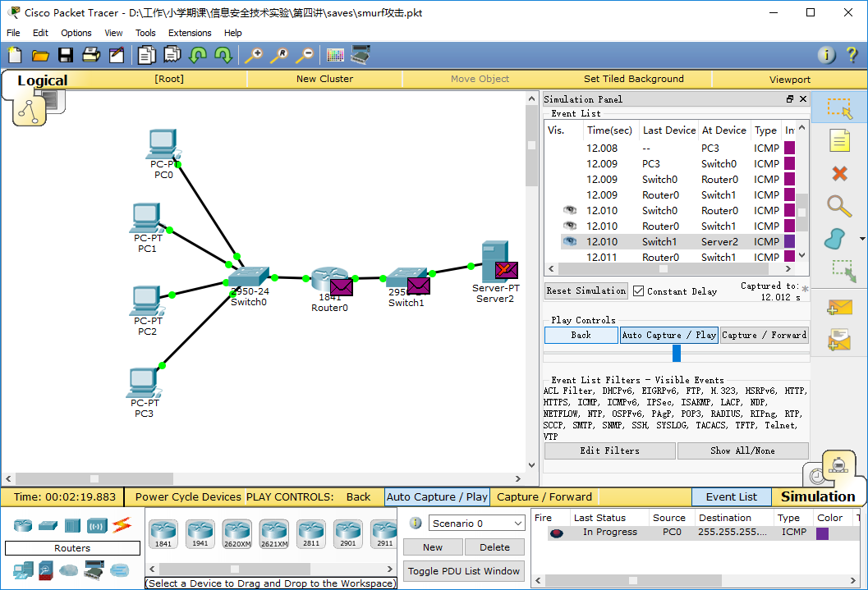This screenshot has height=590, width=868.
Task: Open the Extensions menu
Action: click(x=190, y=33)
